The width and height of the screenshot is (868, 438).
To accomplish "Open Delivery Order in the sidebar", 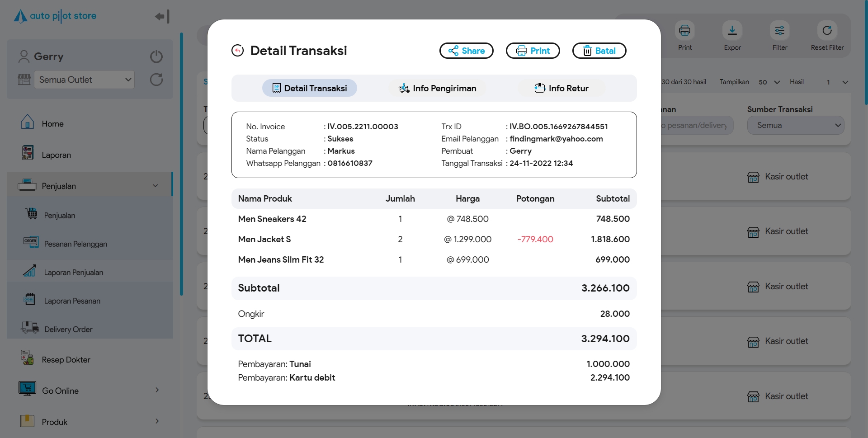I will pos(68,330).
